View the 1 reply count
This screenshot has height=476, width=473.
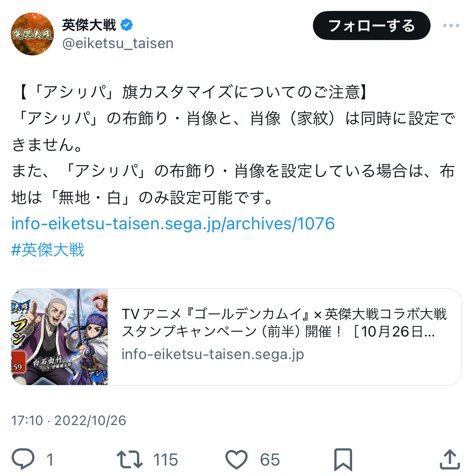pyautogui.click(x=51, y=459)
